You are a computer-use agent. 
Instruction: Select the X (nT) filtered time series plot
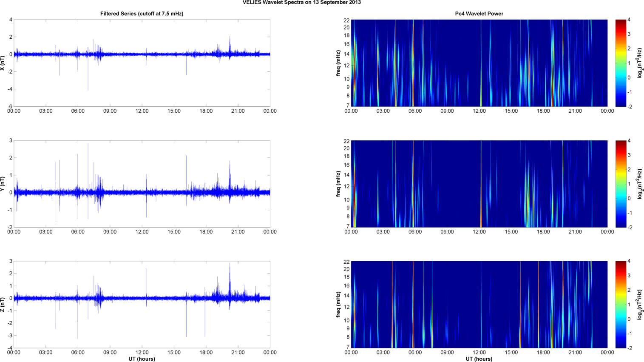tap(142, 63)
